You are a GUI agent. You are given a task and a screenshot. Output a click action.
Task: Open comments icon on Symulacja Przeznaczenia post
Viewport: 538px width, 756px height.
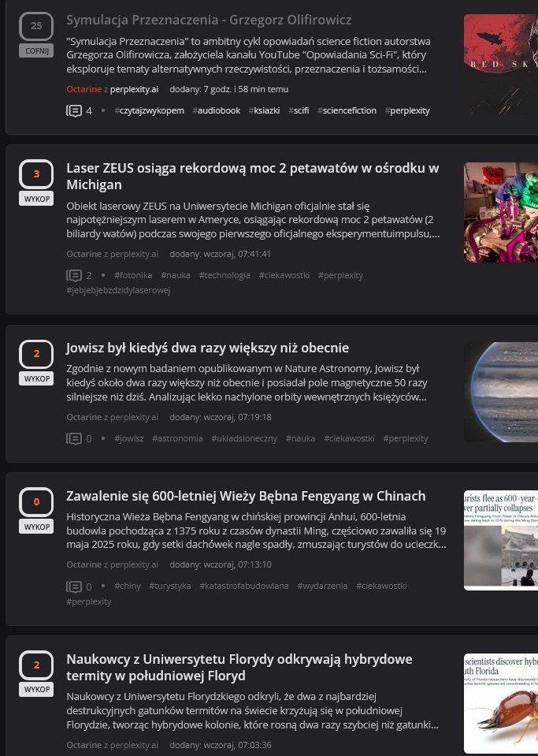74,111
